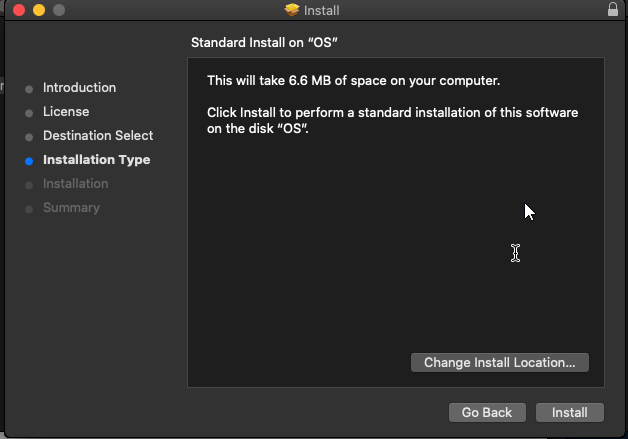Minimize the Install window with yellow button
The width and height of the screenshot is (628, 439).
pyautogui.click(x=39, y=10)
